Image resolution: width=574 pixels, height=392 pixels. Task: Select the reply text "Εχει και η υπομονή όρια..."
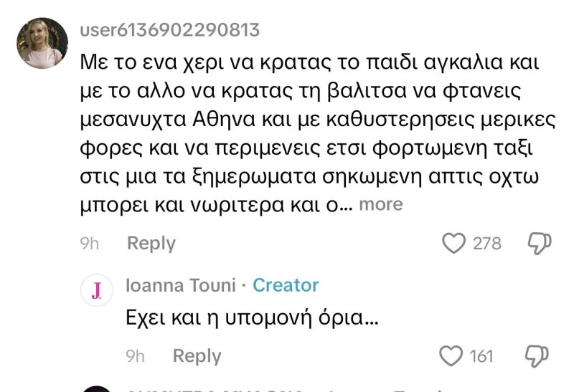tap(252, 317)
